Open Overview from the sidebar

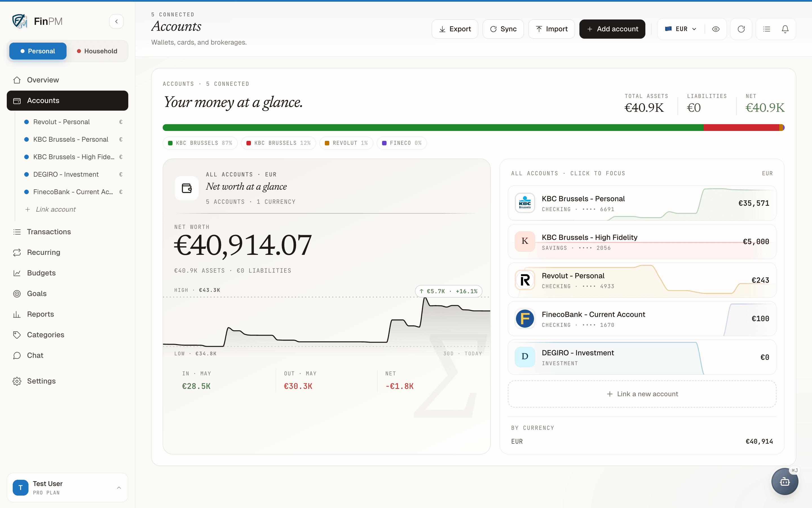tap(67, 80)
